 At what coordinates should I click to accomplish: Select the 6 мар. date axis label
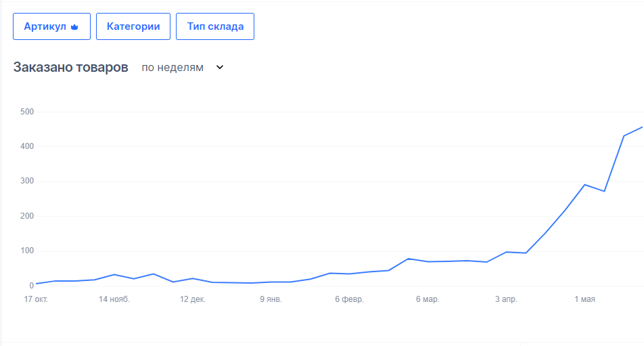click(428, 299)
